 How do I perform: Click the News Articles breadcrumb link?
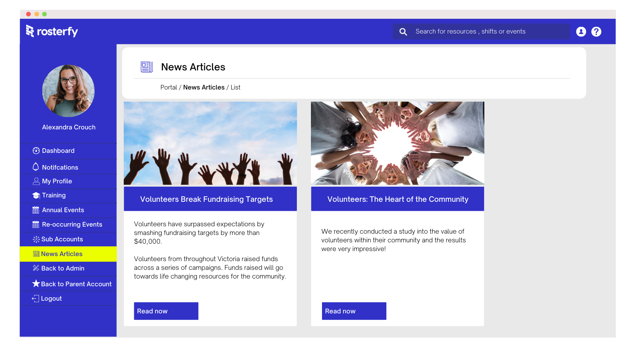[204, 87]
